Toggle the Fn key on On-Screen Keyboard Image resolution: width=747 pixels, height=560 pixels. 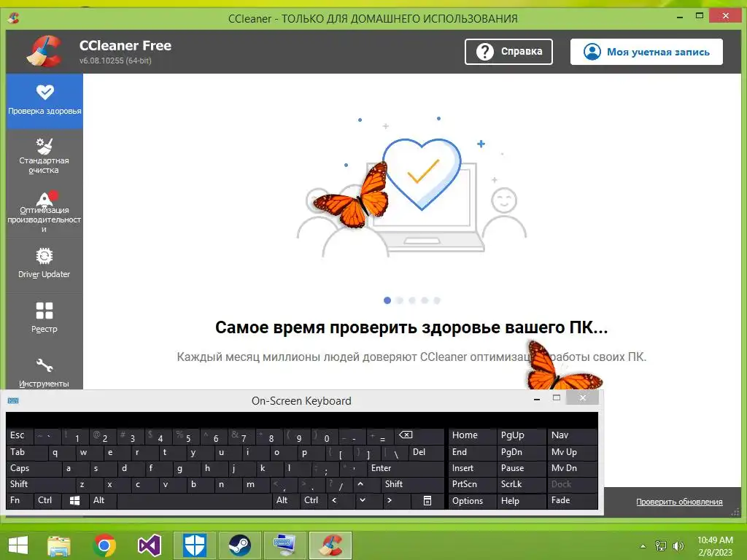(x=19, y=500)
